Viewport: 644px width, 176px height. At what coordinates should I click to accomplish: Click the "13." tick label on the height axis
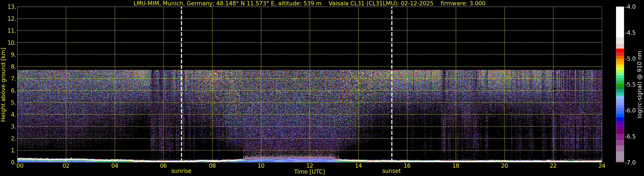12,7
